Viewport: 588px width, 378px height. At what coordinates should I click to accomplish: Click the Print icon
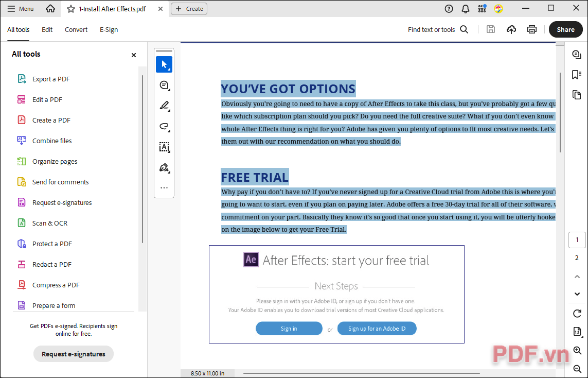coord(532,29)
